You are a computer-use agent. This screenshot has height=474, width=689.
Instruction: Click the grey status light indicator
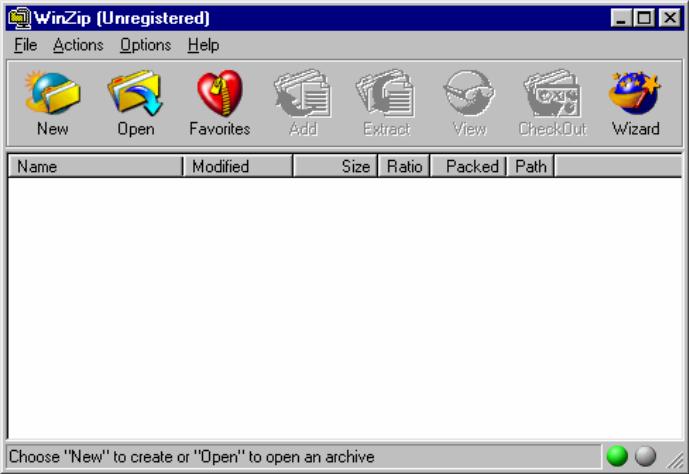[x=645, y=456]
